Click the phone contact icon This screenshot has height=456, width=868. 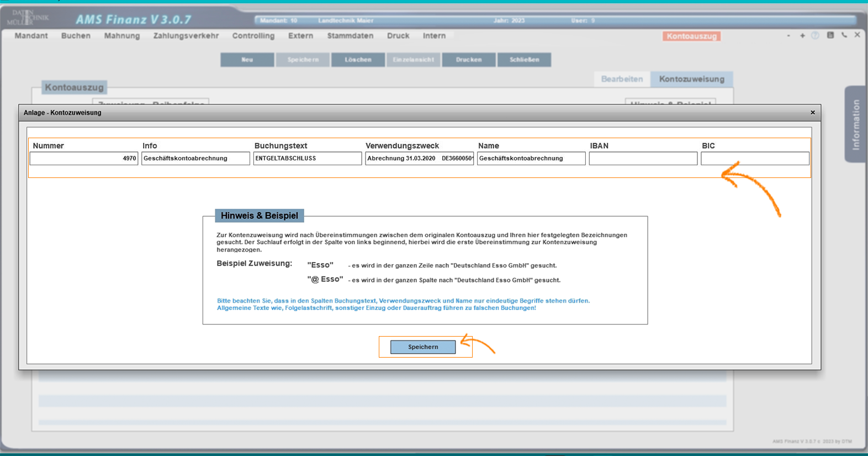pyautogui.click(x=844, y=35)
